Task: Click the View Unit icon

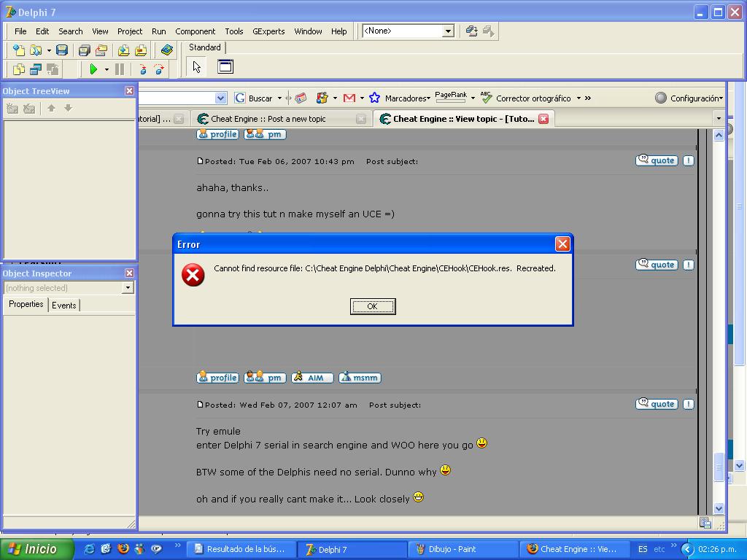Action: pyautogui.click(x=18, y=69)
